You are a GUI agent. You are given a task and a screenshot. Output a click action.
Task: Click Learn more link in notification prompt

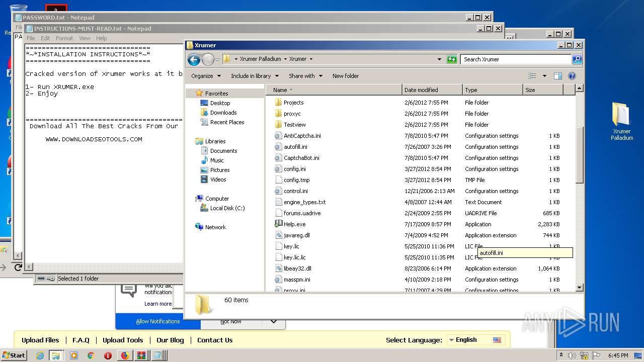tap(158, 304)
